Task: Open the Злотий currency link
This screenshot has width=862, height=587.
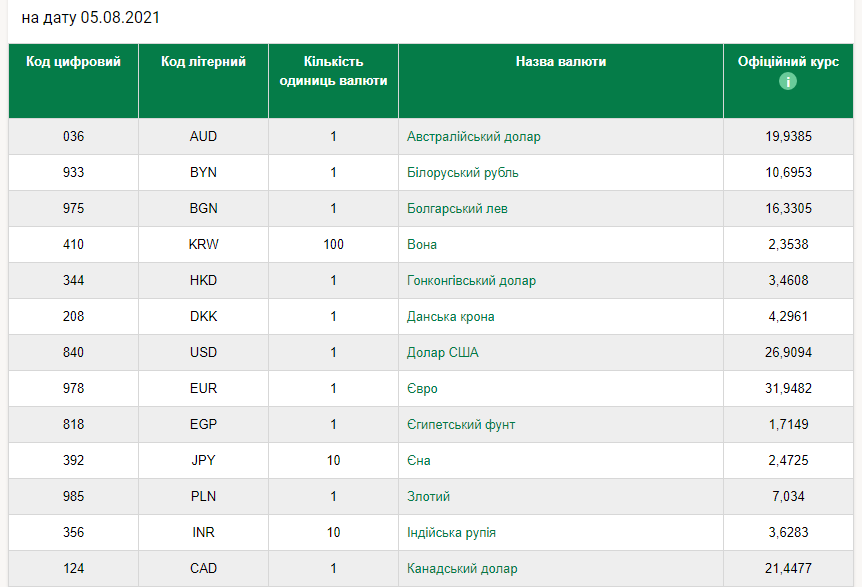Action: click(428, 497)
